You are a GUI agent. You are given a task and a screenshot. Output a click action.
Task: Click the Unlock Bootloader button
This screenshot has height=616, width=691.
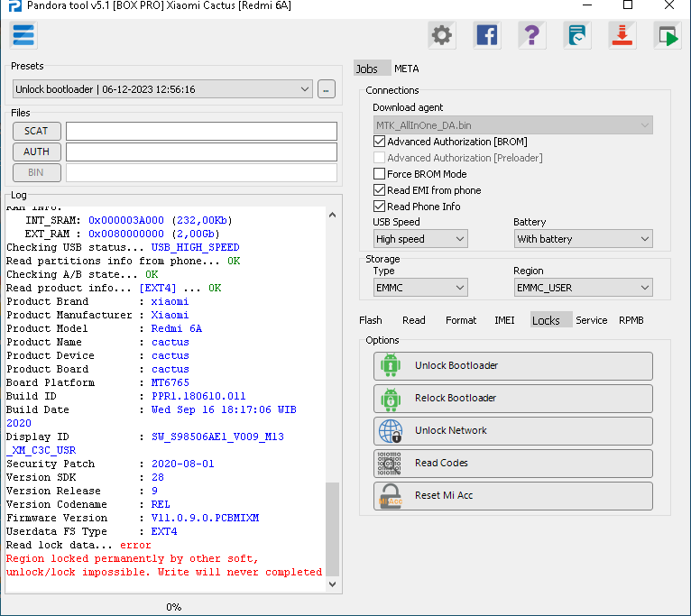pyautogui.click(x=513, y=366)
